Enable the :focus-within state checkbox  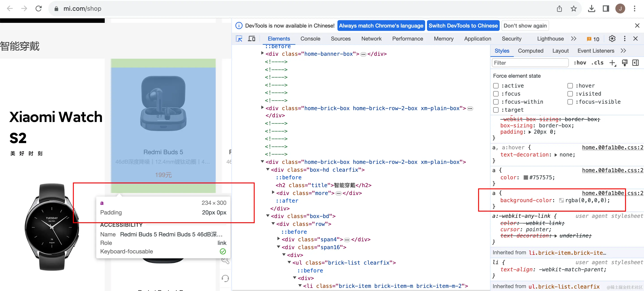(x=496, y=102)
